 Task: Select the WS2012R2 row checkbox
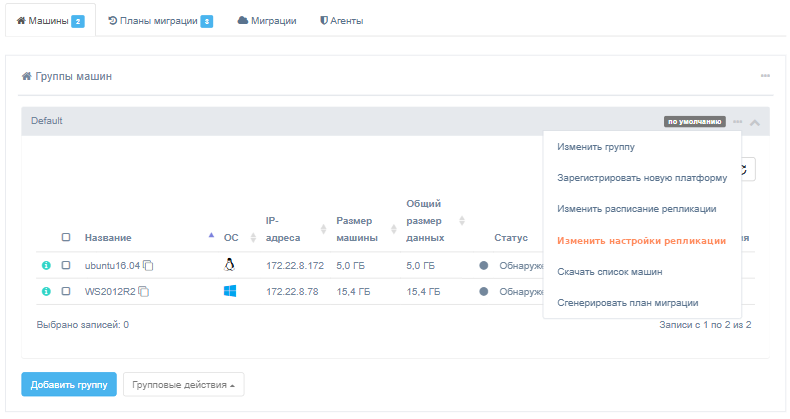tap(66, 292)
